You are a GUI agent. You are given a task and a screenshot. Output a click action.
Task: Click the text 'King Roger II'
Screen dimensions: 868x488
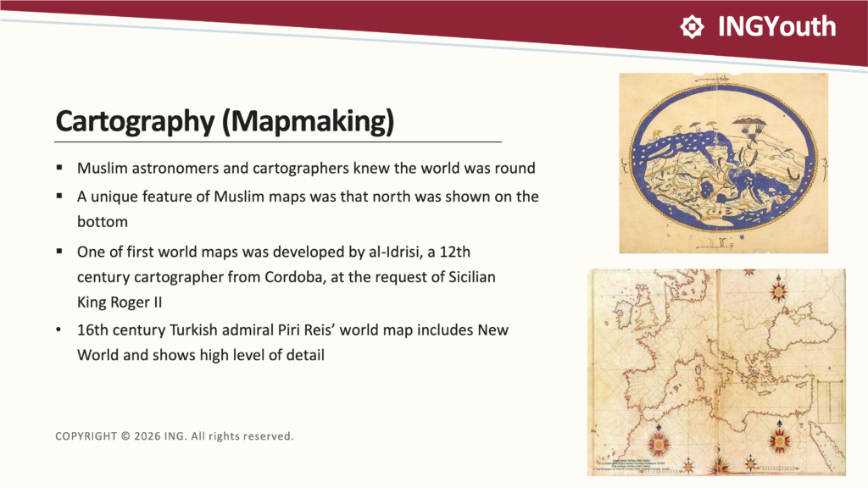click(120, 302)
